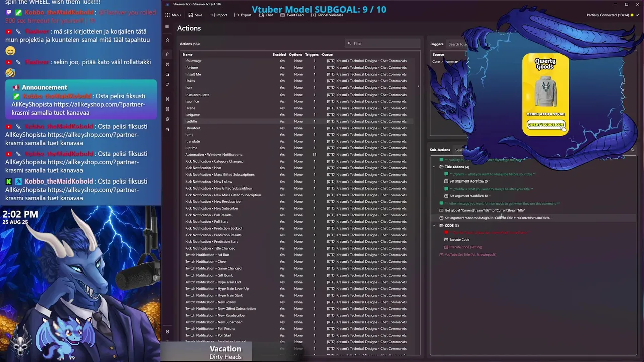This screenshot has height=362, width=644.
Task: Open the sidebar four-squares grid icon
Action: tap(167, 109)
